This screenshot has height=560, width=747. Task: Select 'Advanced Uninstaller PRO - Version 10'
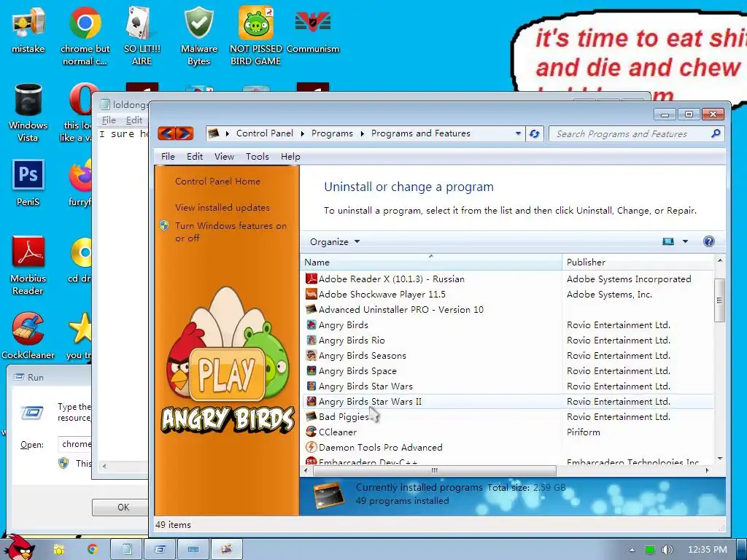508,309
